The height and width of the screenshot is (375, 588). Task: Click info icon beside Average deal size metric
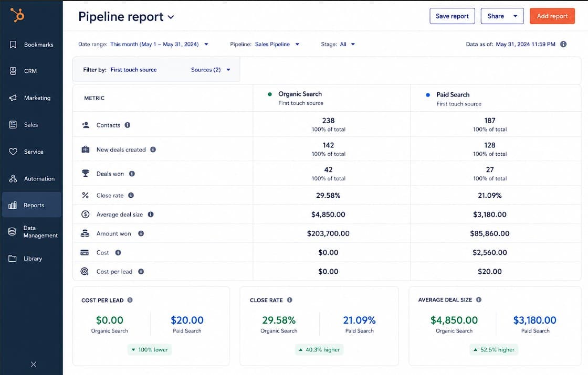point(151,215)
